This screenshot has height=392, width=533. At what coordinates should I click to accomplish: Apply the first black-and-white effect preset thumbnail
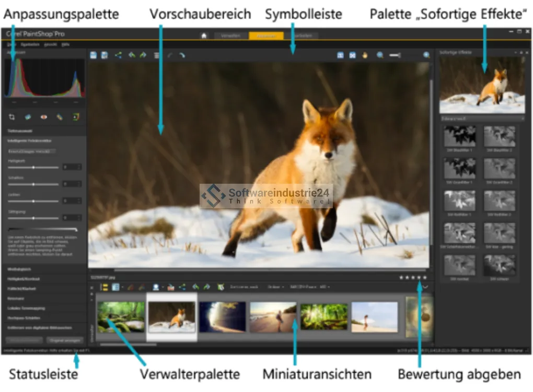pos(459,137)
